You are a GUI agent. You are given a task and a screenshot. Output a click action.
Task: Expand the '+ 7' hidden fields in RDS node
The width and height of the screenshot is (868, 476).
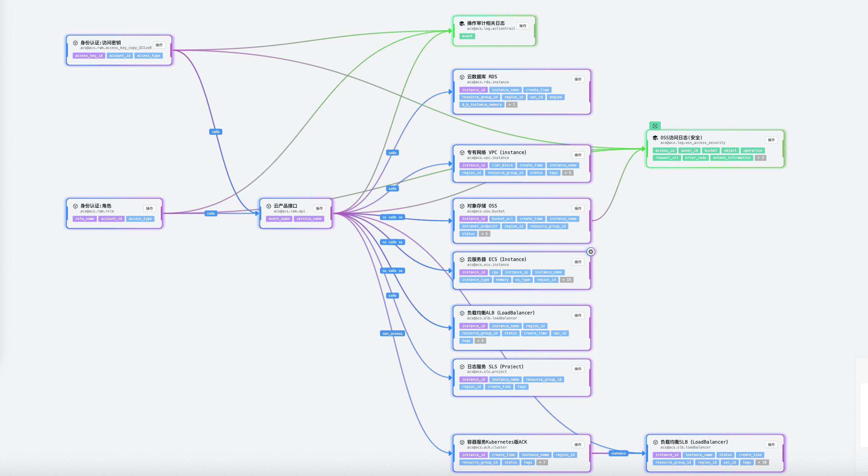[512, 105]
